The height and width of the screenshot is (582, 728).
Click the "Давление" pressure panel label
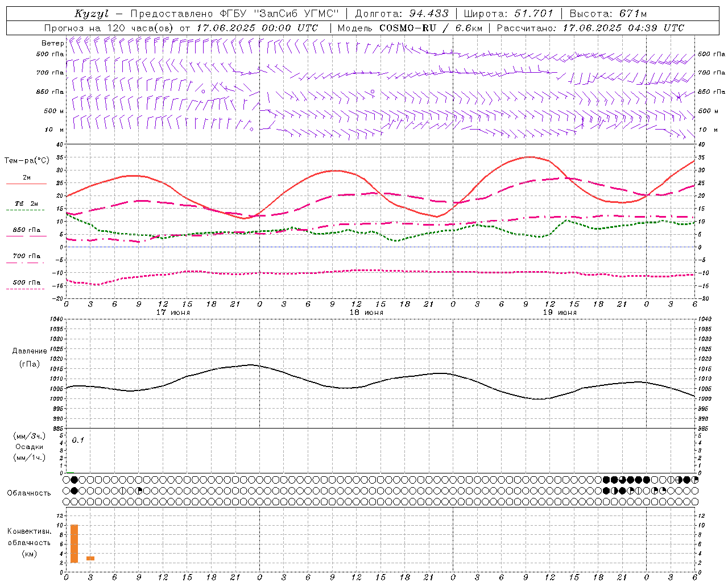pyautogui.click(x=30, y=351)
